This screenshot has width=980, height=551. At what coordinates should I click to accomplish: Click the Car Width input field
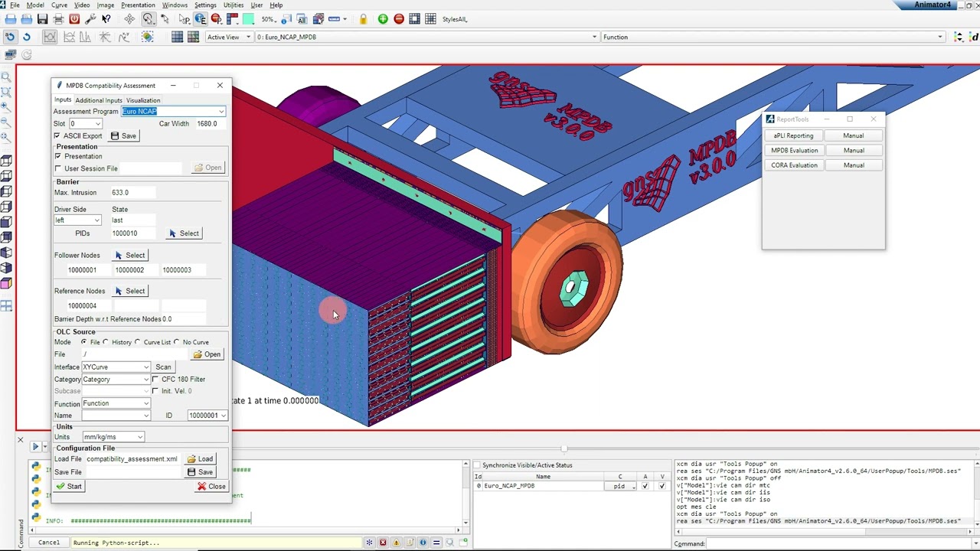tap(211, 124)
